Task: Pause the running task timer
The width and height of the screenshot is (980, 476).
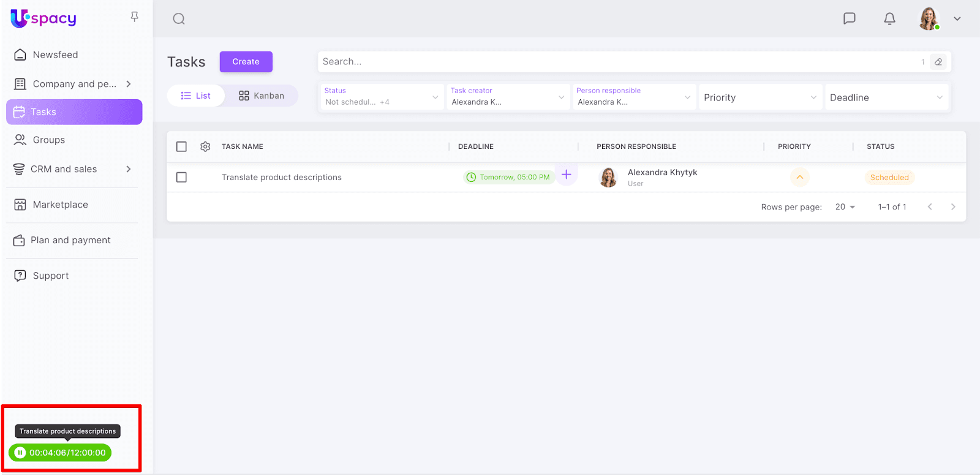Action: click(20, 453)
